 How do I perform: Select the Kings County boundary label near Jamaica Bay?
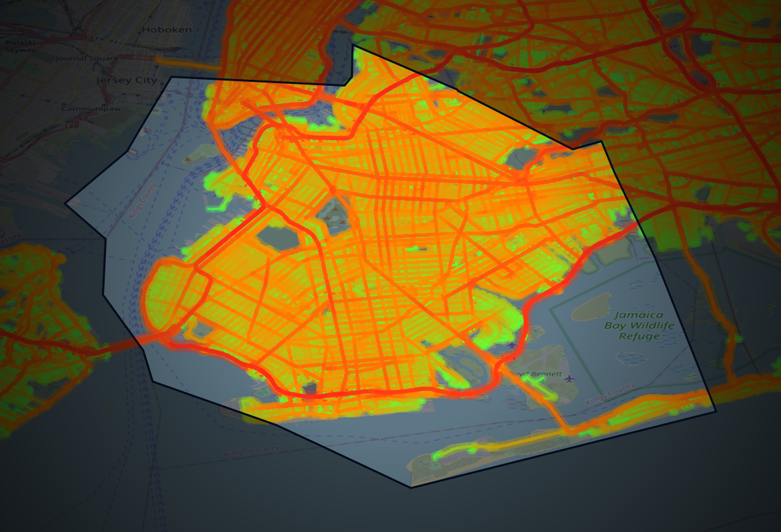point(611,392)
